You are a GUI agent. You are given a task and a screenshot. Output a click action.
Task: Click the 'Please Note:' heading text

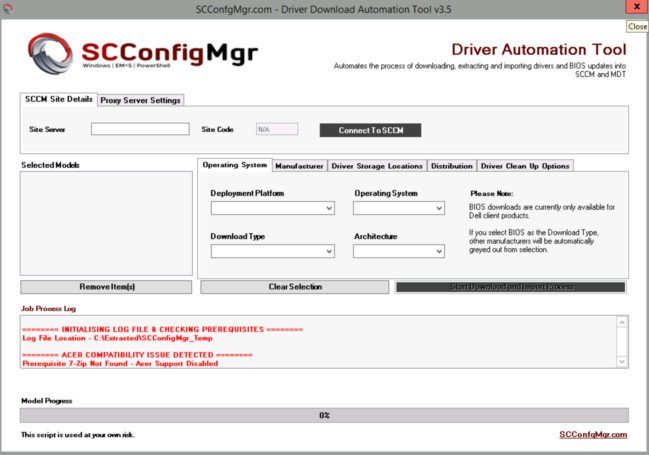491,193
